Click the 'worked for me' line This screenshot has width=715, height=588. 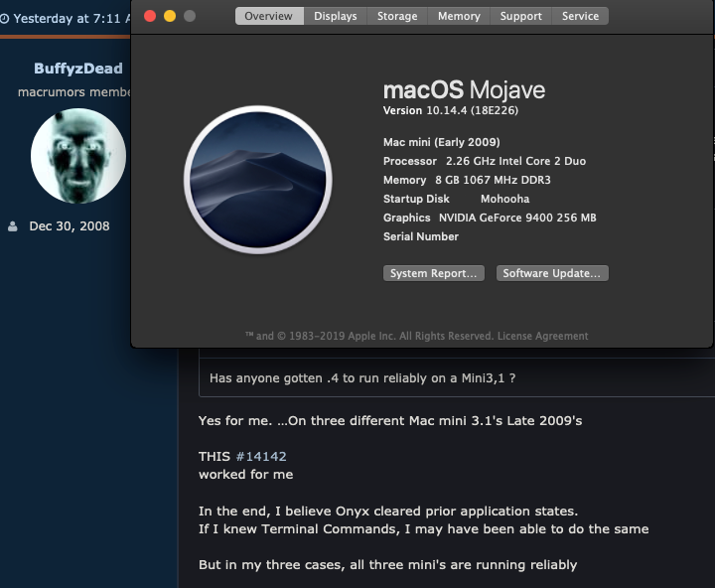click(246, 475)
